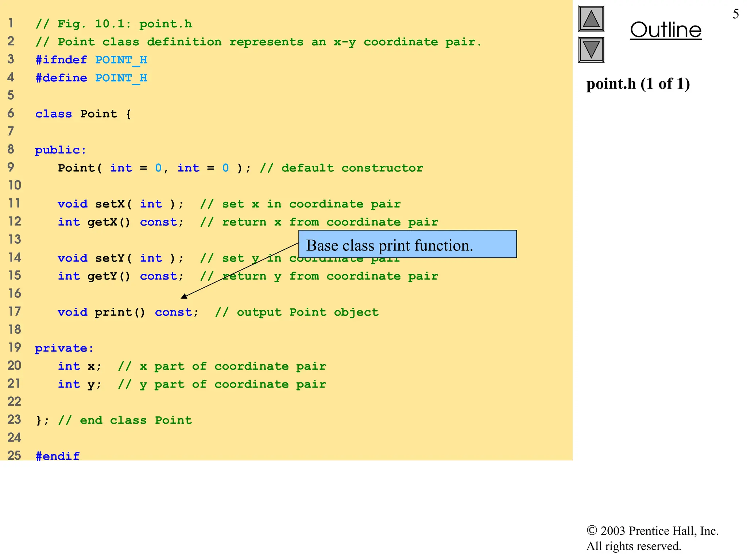Click the point.h (1 of 1) label
Image resolution: width=747 pixels, height=560 pixels.
(638, 84)
